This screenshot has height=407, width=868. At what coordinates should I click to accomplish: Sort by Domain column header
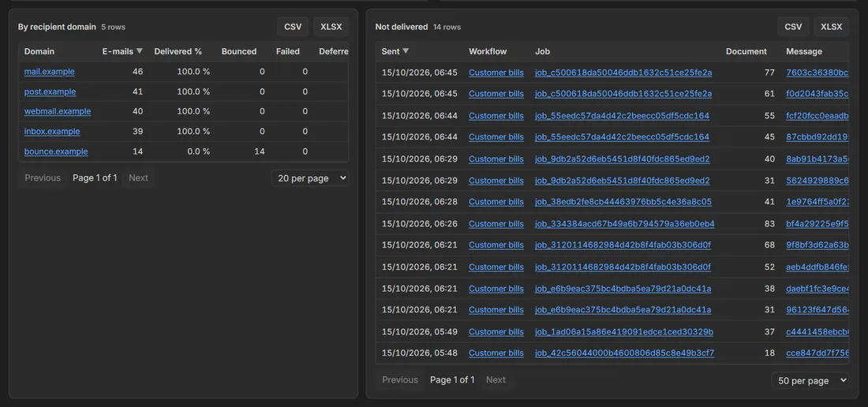(x=39, y=51)
